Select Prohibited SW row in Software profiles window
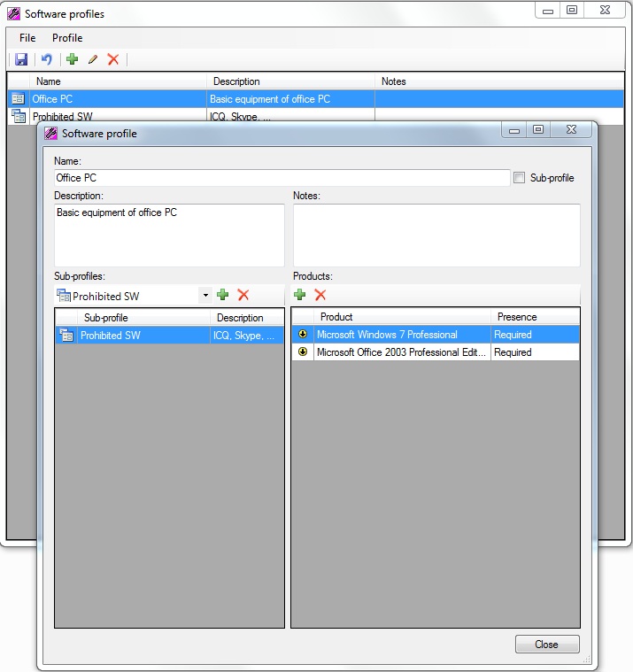 pyautogui.click(x=316, y=115)
